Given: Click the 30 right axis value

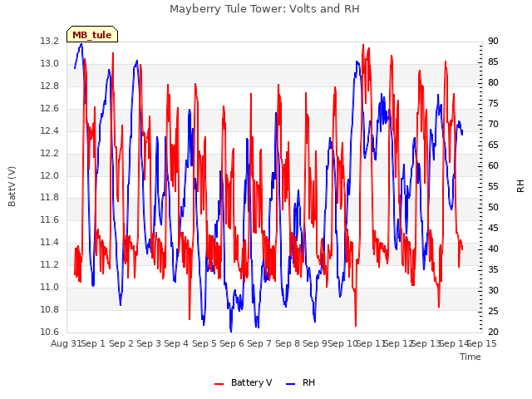Looking at the screenshot, I should click(x=493, y=290).
